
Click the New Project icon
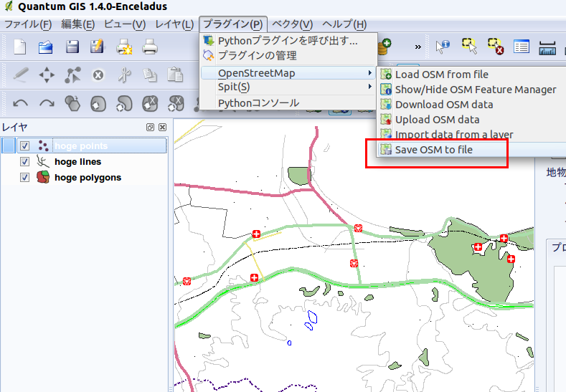pos(20,47)
